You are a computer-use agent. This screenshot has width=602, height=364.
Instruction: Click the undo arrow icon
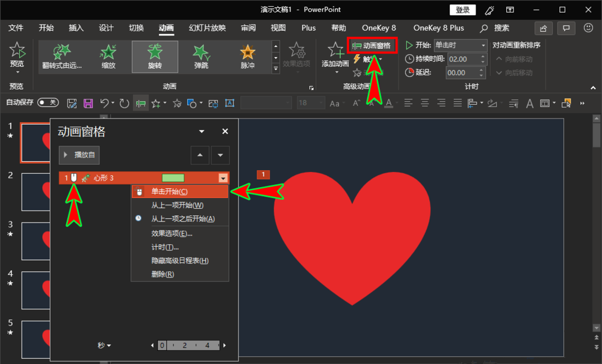coord(105,103)
